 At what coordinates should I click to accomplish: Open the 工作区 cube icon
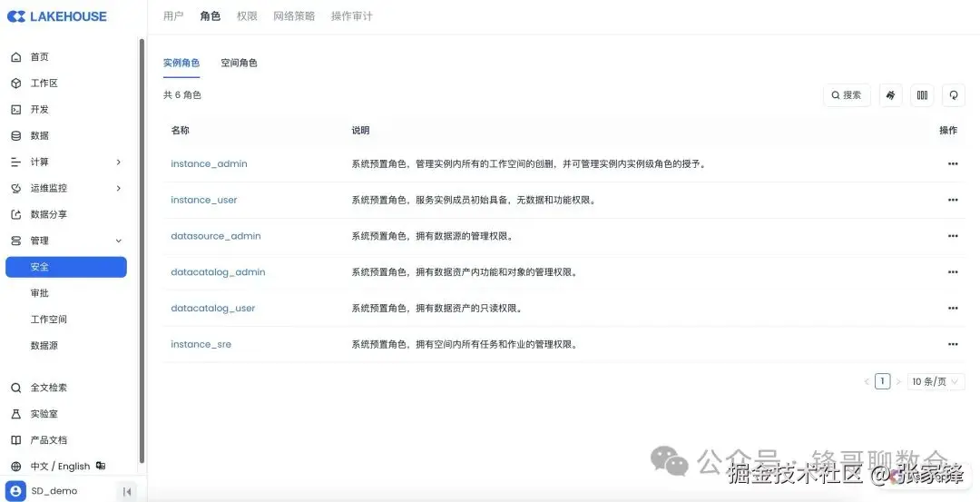16,84
